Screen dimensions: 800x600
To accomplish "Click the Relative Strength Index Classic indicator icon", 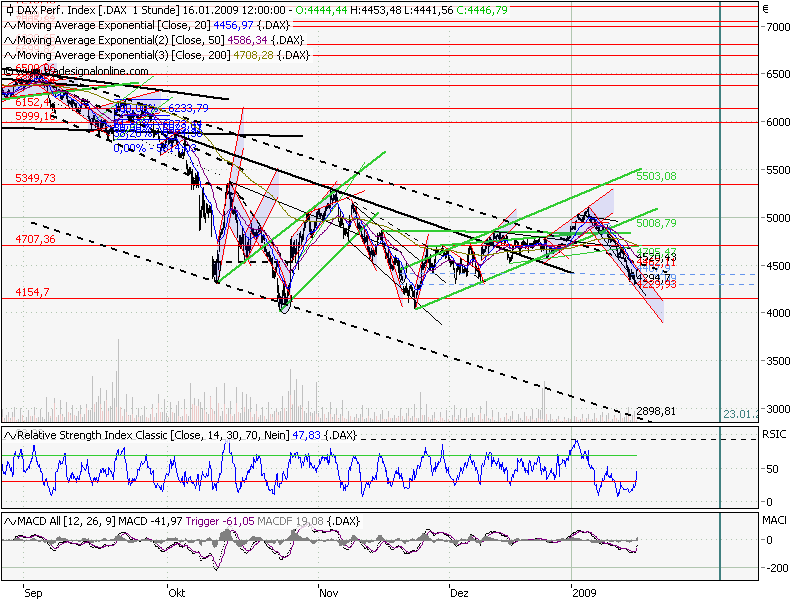I will [11, 435].
